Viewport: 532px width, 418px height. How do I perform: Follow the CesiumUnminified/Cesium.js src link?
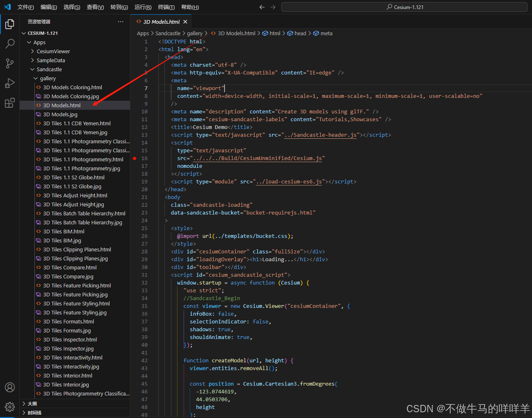[x=258, y=158]
